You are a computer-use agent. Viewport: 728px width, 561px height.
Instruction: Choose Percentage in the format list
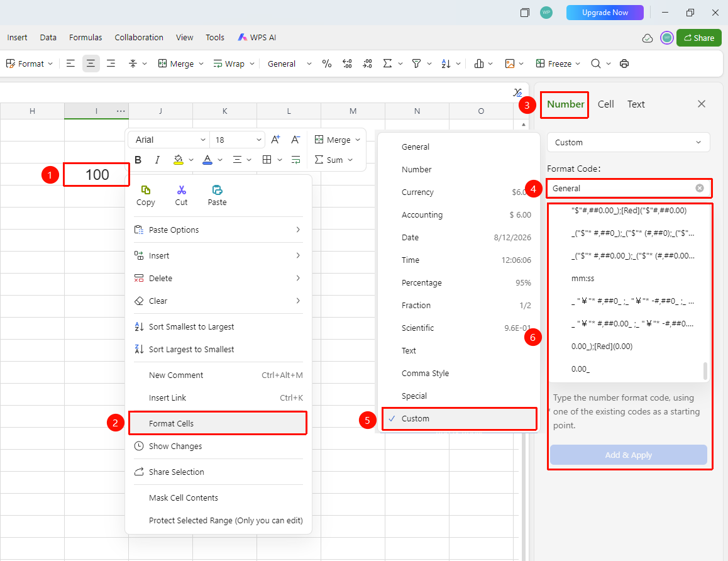[459, 282]
